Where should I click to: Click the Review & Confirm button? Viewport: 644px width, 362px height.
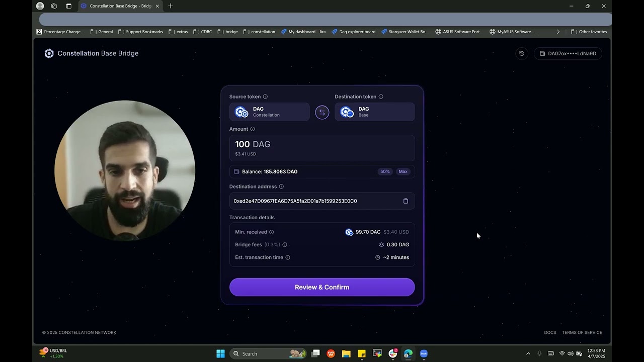coord(322,287)
